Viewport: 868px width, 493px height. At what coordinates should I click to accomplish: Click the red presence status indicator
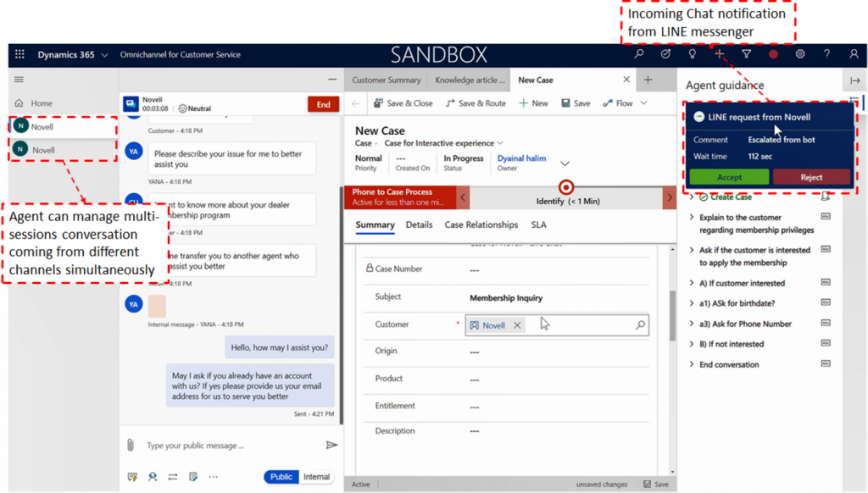pyautogui.click(x=773, y=55)
